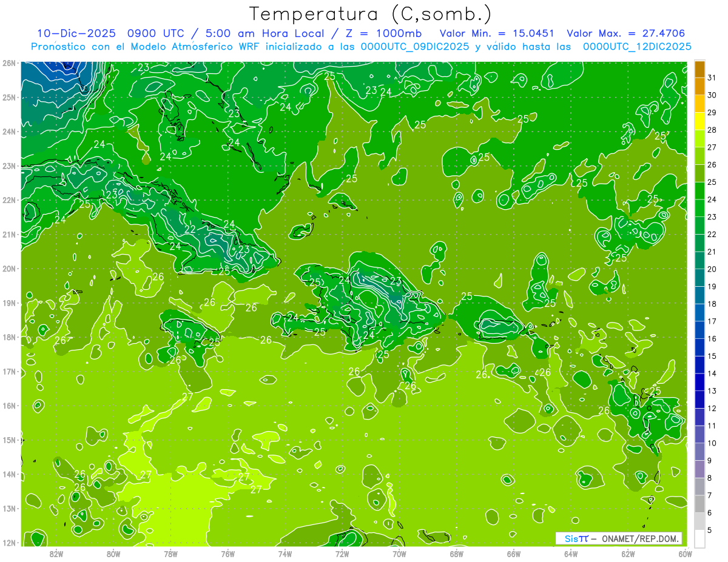Click the '12N' latitude axis label

click(8, 543)
